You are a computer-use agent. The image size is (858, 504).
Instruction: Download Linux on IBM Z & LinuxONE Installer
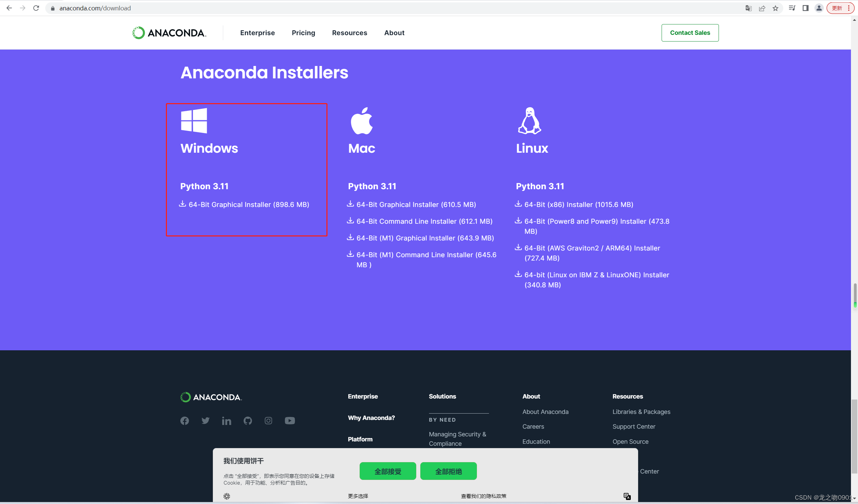click(x=592, y=280)
